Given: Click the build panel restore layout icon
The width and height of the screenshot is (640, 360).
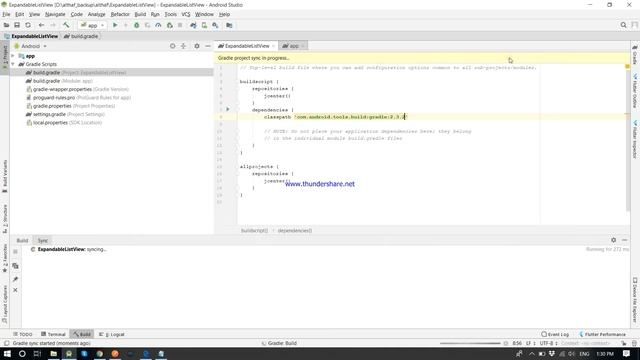Looking at the screenshot, I should tap(15, 266).
